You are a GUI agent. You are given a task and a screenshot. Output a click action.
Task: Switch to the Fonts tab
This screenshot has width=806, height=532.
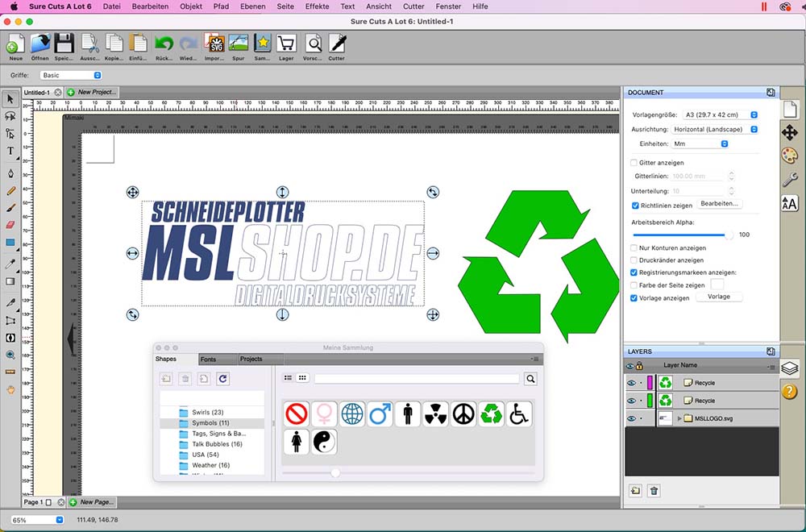coord(208,359)
